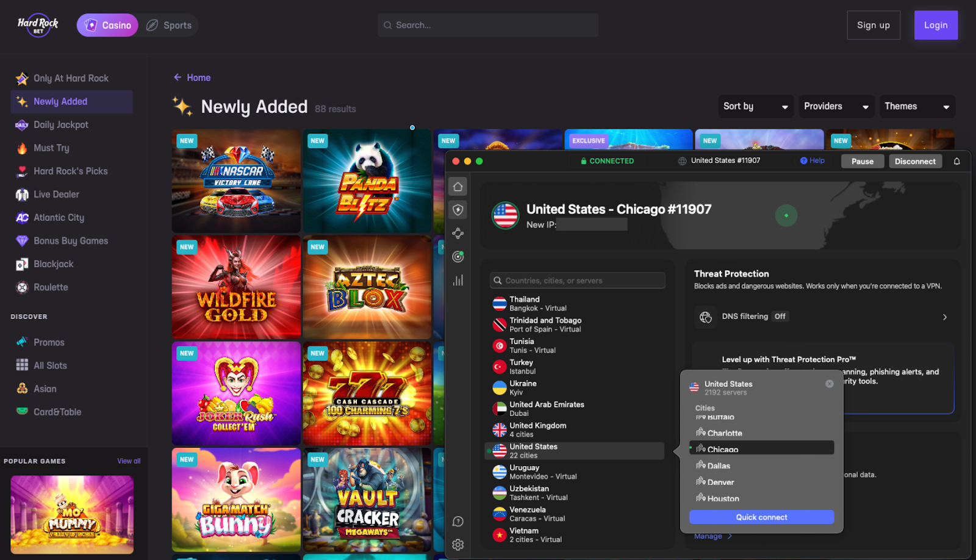Open the VPN settings gear icon
The height and width of the screenshot is (560, 976).
tap(458, 545)
